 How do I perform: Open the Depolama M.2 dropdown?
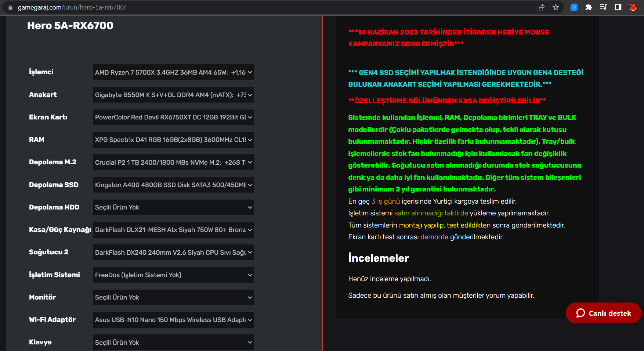pos(174,162)
